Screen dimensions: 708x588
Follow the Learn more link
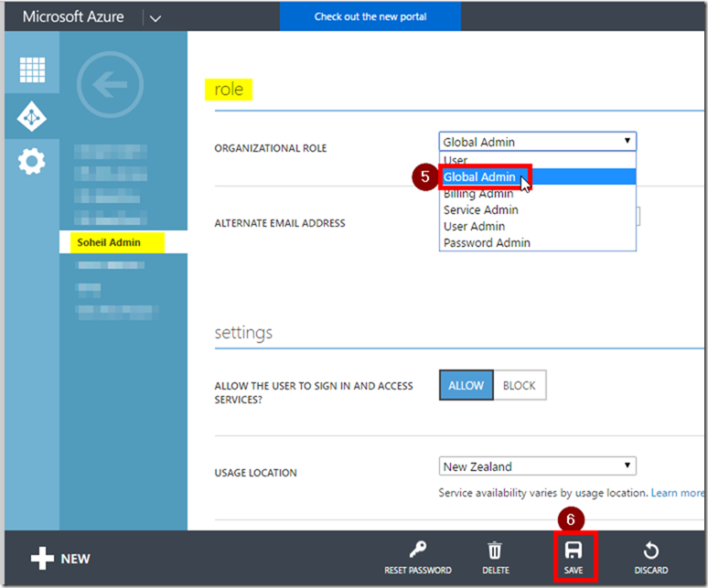point(677,493)
